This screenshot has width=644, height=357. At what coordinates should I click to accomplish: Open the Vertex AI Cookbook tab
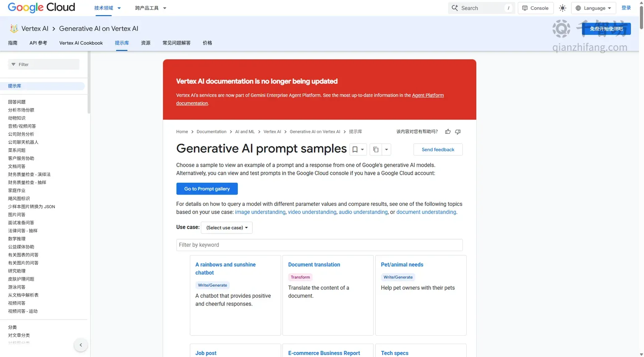pyautogui.click(x=81, y=43)
